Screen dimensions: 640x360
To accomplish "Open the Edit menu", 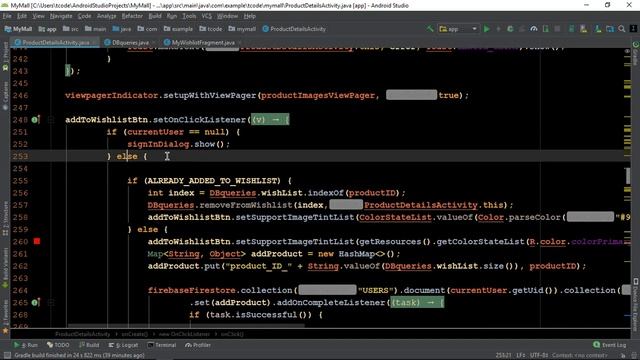I will (x=22, y=16).
